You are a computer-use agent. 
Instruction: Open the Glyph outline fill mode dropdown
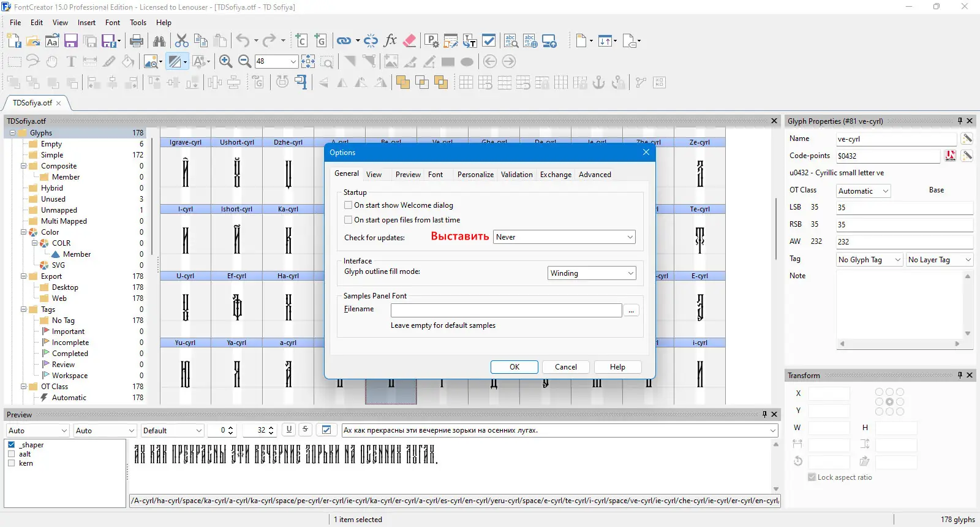click(592, 273)
